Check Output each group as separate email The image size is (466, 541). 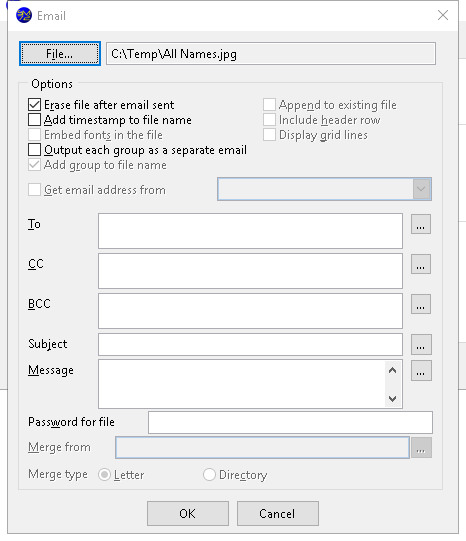(34, 150)
